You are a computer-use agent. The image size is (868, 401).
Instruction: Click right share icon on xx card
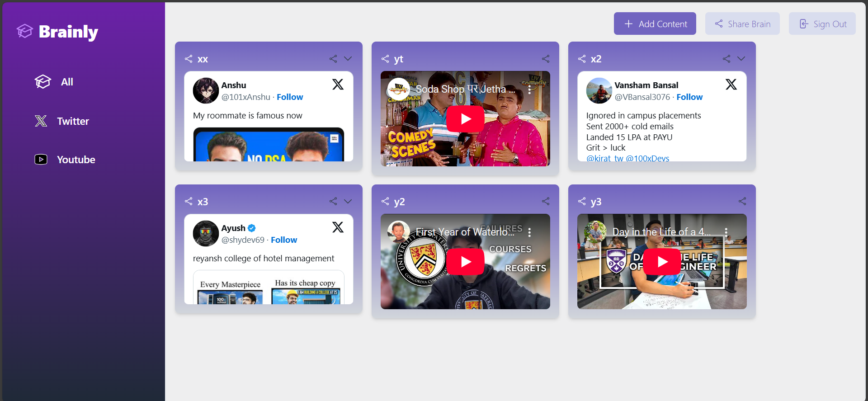pos(333,59)
